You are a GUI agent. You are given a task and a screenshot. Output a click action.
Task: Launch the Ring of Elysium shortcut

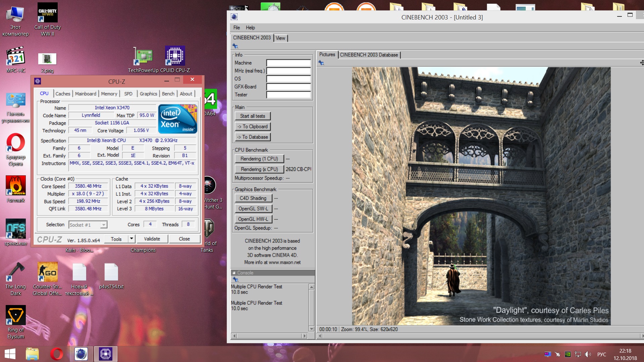coord(15,322)
